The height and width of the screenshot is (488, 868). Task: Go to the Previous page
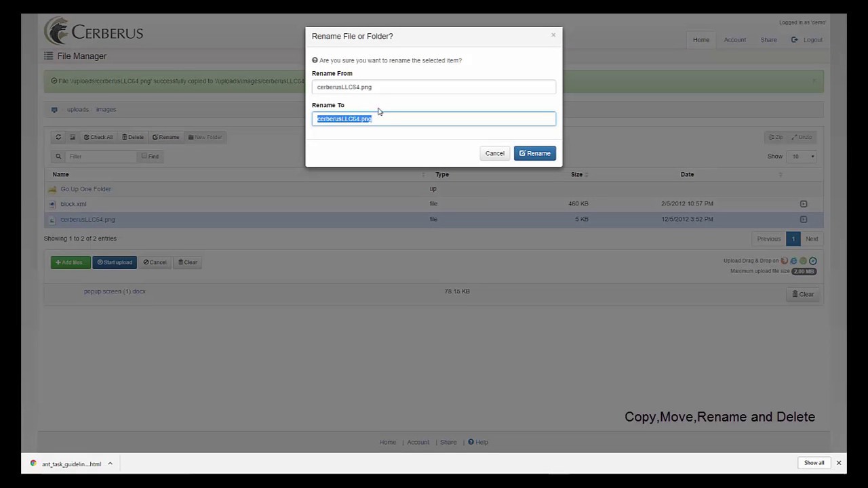(x=769, y=239)
